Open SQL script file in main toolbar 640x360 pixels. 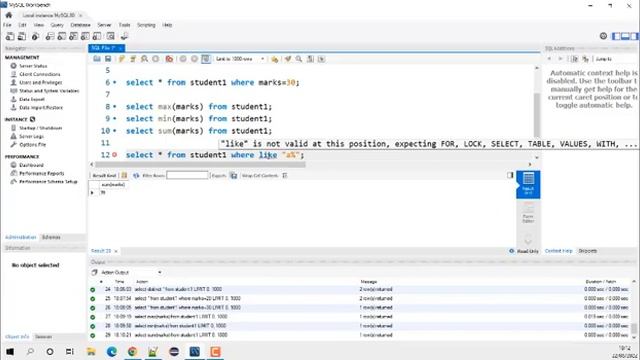pos(22,36)
